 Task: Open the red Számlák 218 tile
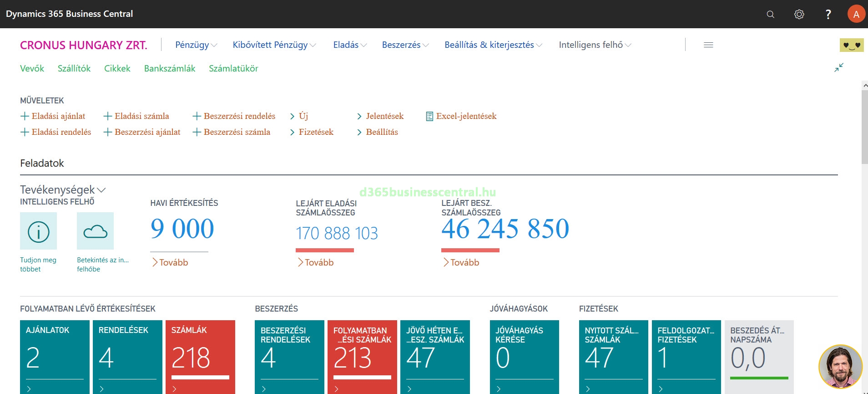(200, 356)
